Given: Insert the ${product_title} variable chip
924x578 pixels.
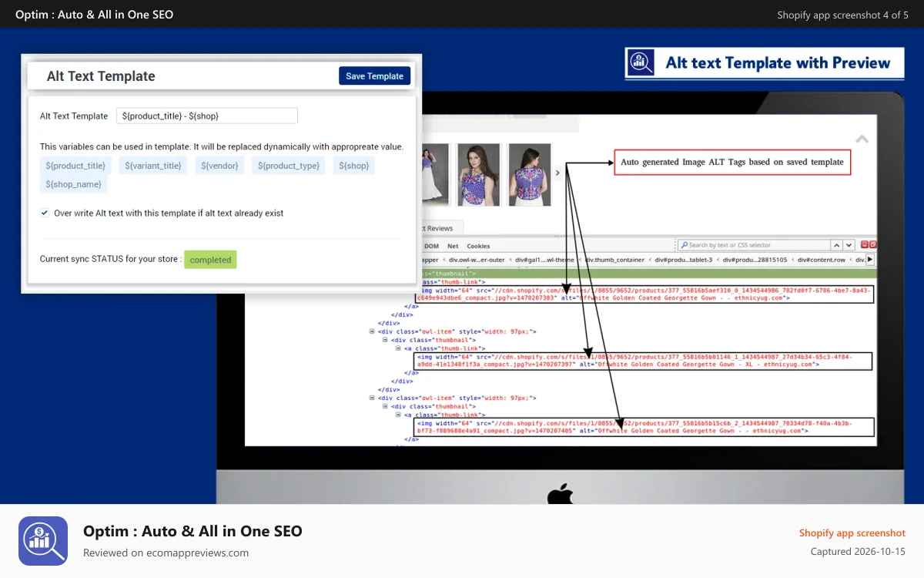Looking at the screenshot, I should (75, 166).
